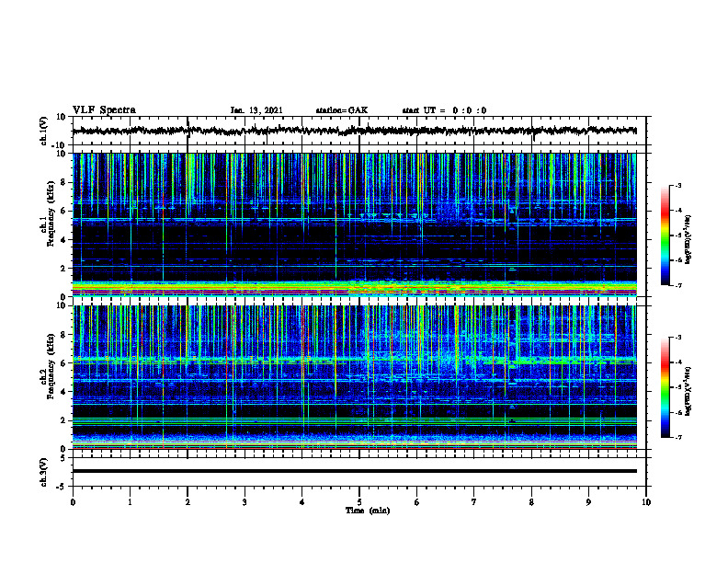The height and width of the screenshot is (563, 728).
Task: Click the ch.1 frequency tick label "8"
Action: [x=64, y=182]
